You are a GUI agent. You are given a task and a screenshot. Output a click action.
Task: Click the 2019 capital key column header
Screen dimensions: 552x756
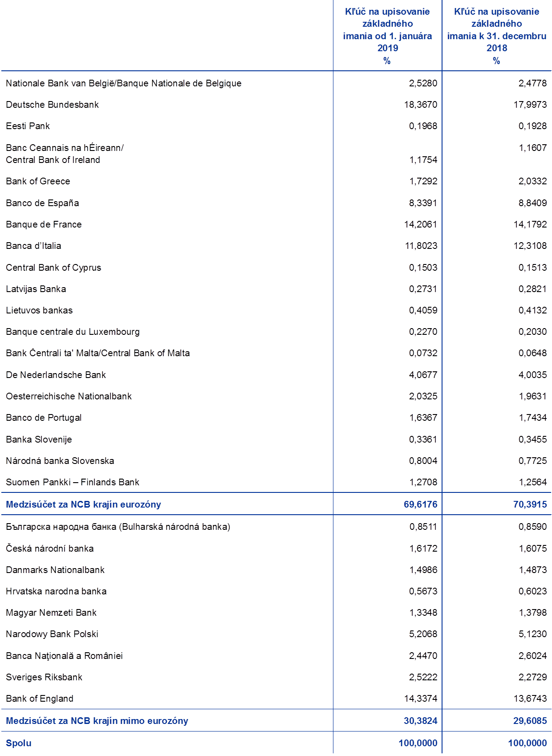coord(387,36)
